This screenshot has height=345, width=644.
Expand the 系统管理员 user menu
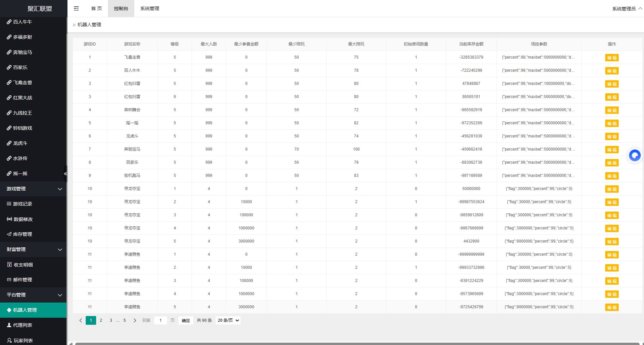click(626, 9)
